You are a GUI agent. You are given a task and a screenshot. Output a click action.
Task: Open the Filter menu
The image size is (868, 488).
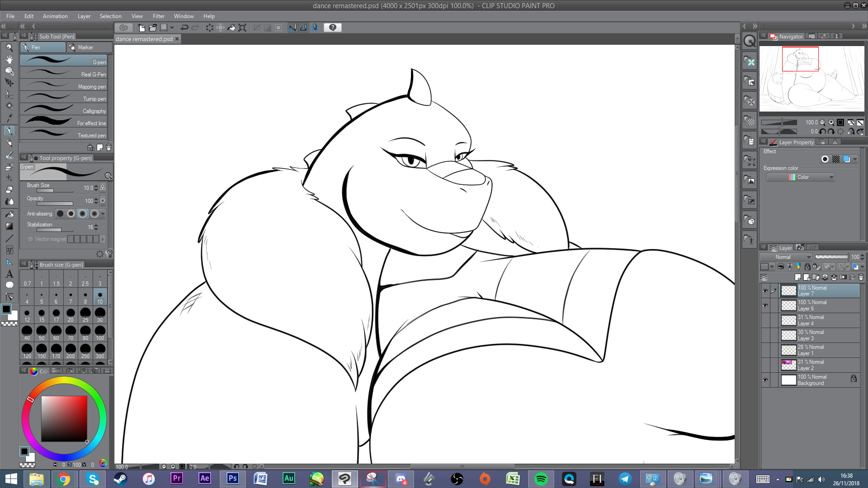[158, 16]
